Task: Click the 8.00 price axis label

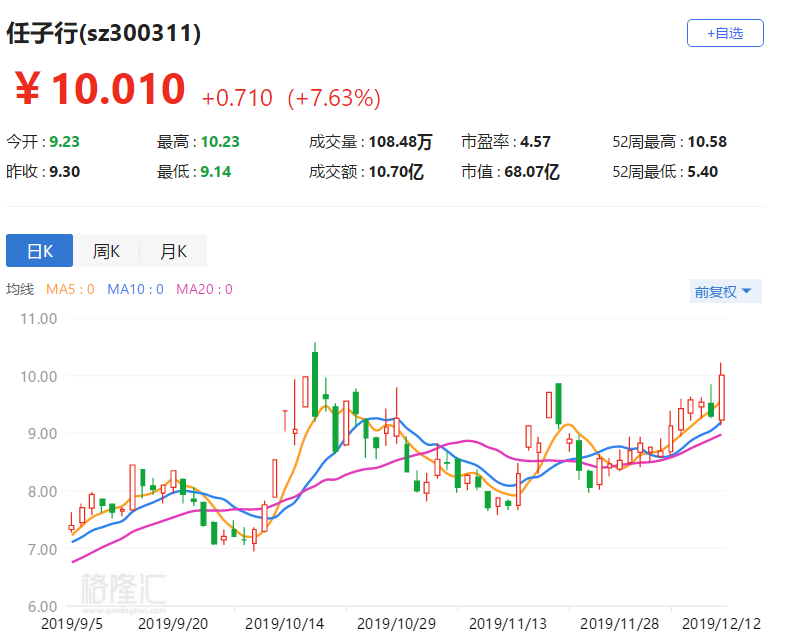Action: tap(42, 492)
